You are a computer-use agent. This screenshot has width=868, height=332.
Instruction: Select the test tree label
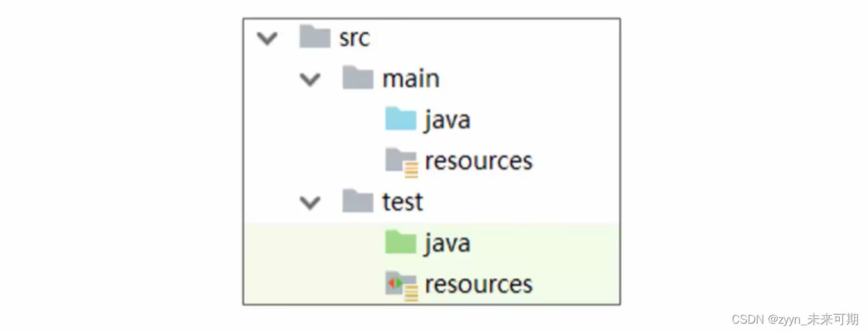point(403,202)
